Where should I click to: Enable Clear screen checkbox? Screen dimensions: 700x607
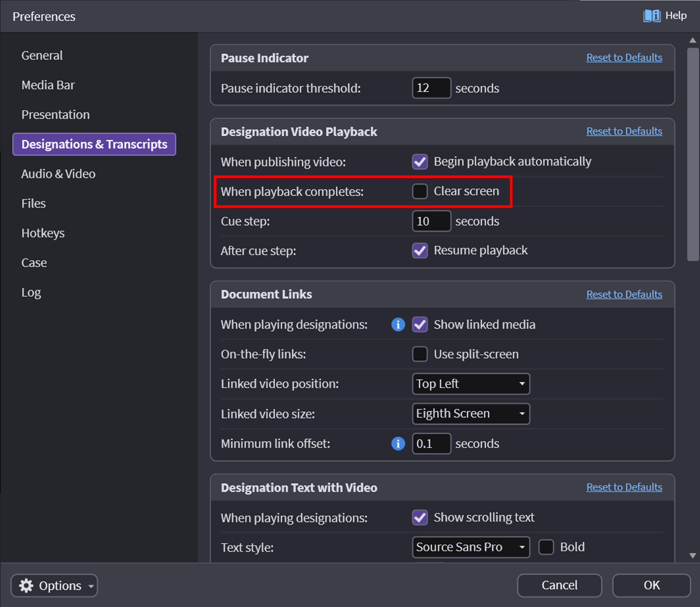[420, 191]
